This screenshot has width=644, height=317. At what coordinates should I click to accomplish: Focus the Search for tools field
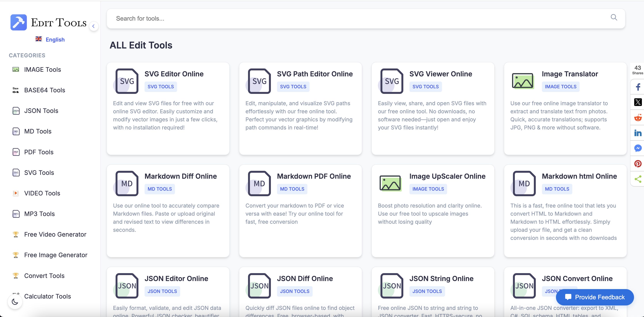point(350,18)
